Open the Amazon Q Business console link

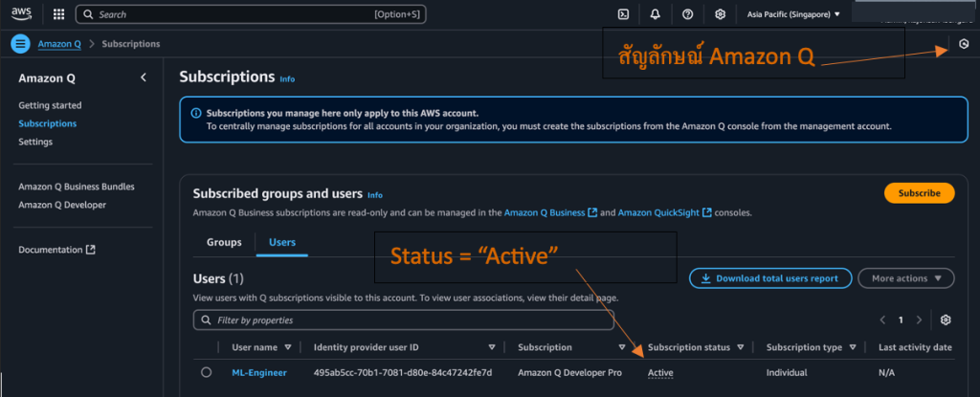point(550,212)
